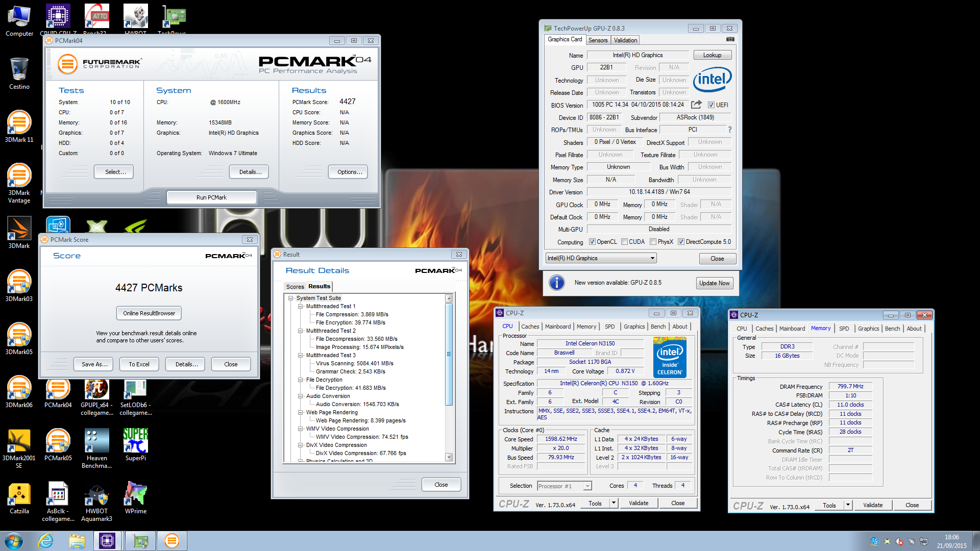
Task: Click the To Excel button
Action: click(x=139, y=364)
